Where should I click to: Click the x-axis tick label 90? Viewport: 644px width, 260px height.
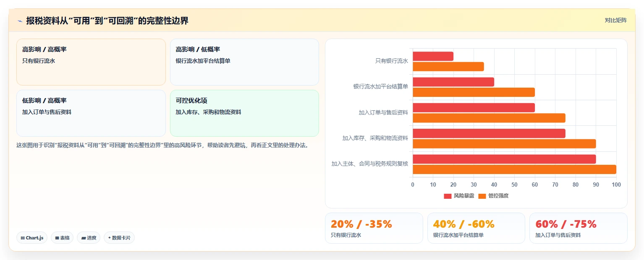click(x=596, y=185)
